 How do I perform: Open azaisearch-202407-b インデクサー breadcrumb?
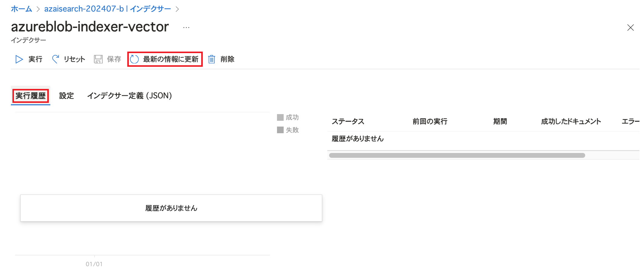click(108, 9)
